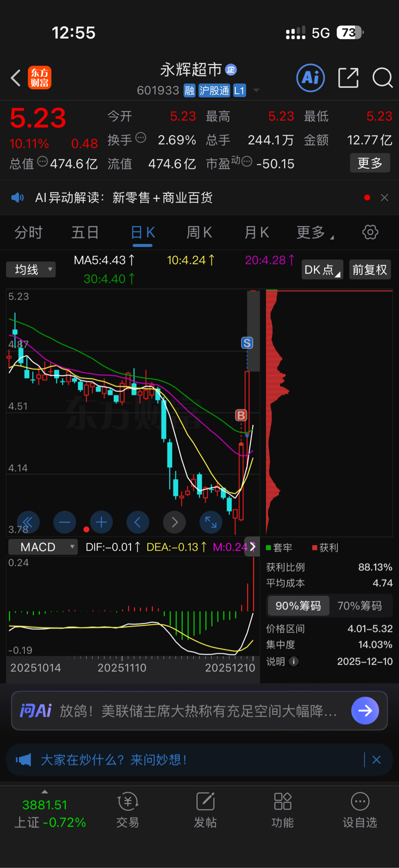Tap the 问Ai prompt input field
This screenshot has width=399, height=868.
[x=199, y=711]
